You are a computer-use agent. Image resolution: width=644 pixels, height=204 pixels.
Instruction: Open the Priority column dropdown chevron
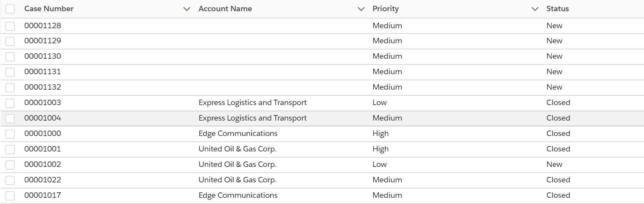[x=535, y=9]
